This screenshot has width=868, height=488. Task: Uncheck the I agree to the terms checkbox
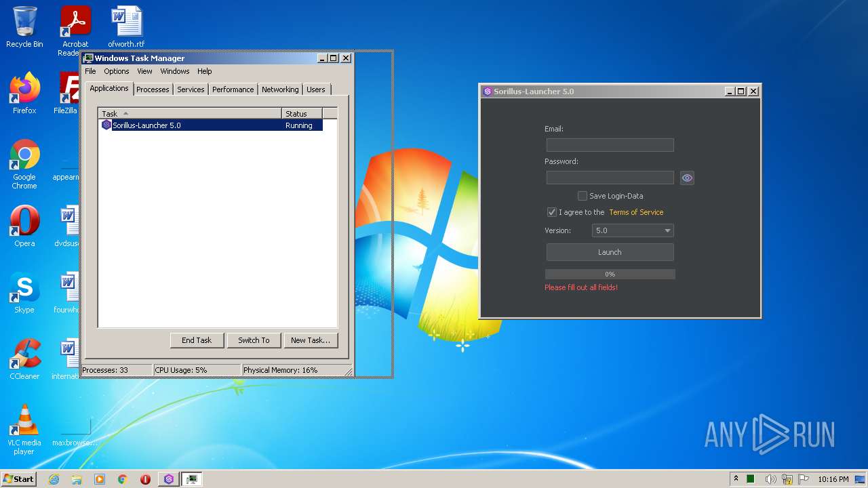click(x=552, y=212)
